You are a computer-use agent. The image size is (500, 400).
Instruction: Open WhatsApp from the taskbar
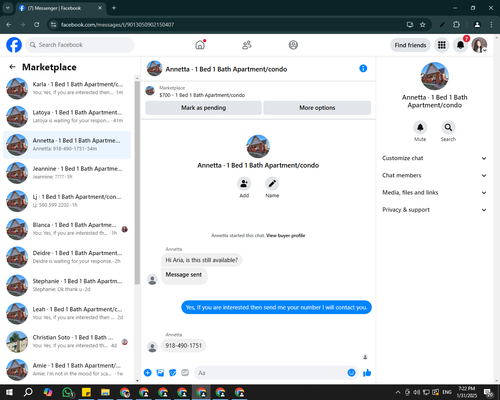tap(68, 392)
